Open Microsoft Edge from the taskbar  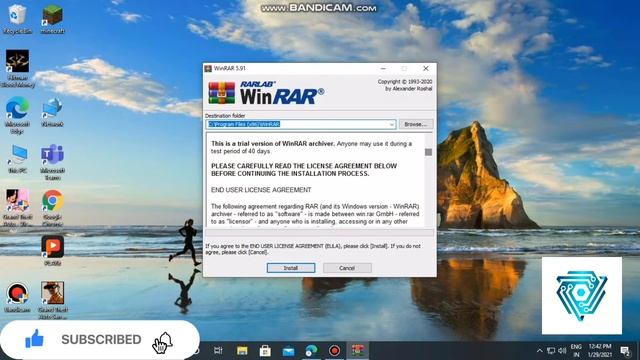point(311,351)
